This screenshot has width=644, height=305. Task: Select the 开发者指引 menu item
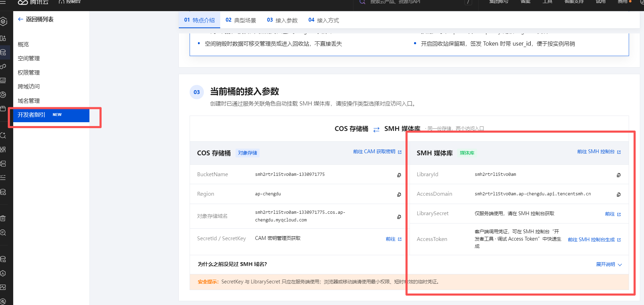pos(51,115)
